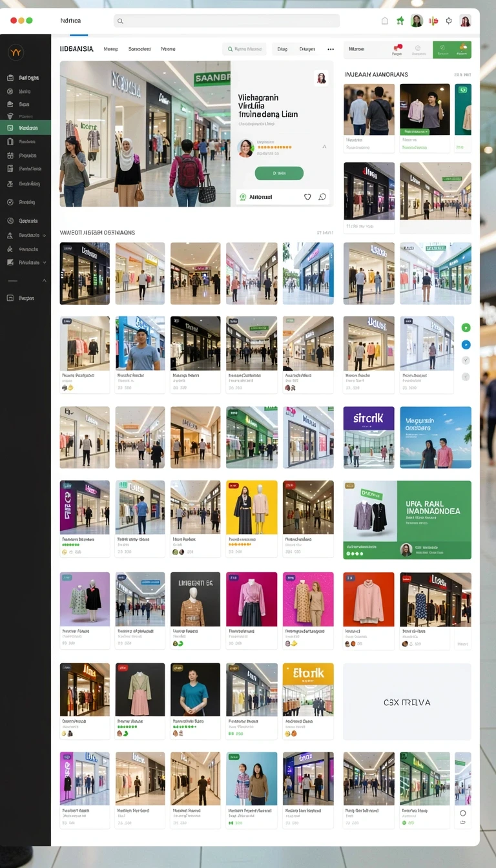The image size is (496, 868).
Task: Open the blue sky couple promotional card
Action: 436,437
